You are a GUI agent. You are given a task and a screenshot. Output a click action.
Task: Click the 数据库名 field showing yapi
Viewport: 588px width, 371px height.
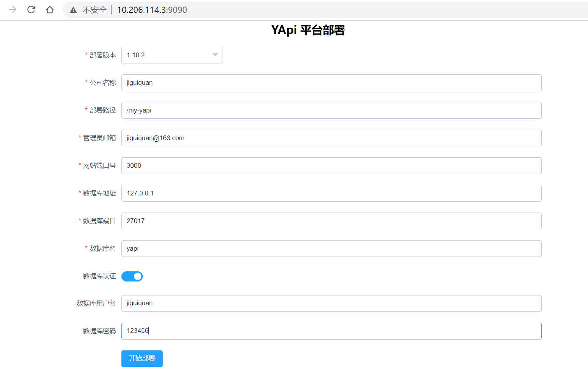click(331, 248)
